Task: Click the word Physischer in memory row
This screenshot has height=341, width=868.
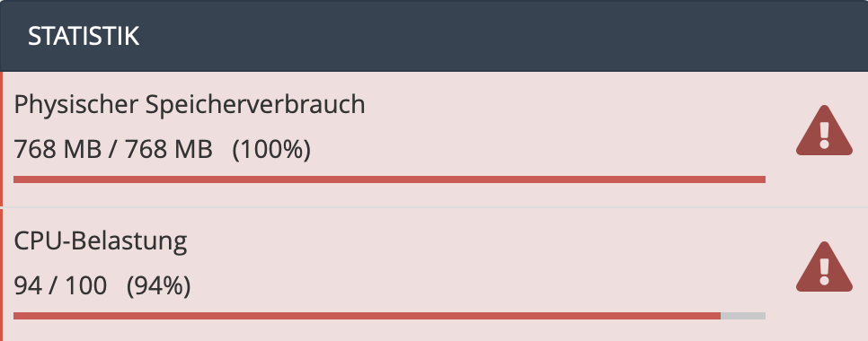Action: (x=75, y=104)
